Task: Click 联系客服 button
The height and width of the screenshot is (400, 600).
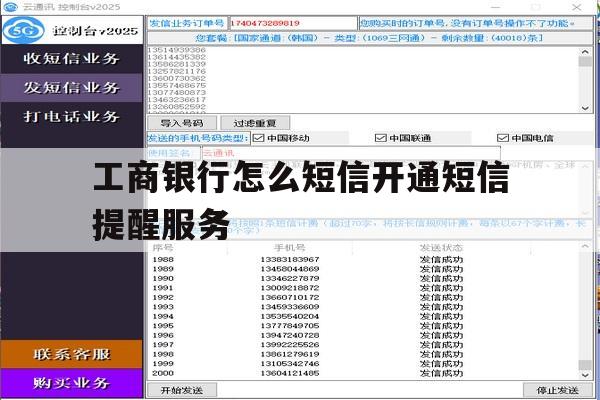Action: click(72, 354)
